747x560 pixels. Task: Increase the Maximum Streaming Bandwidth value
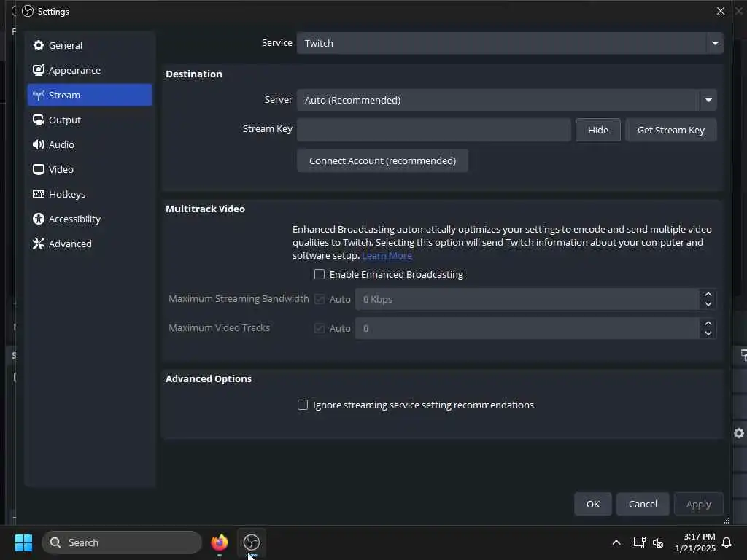pyautogui.click(x=708, y=295)
